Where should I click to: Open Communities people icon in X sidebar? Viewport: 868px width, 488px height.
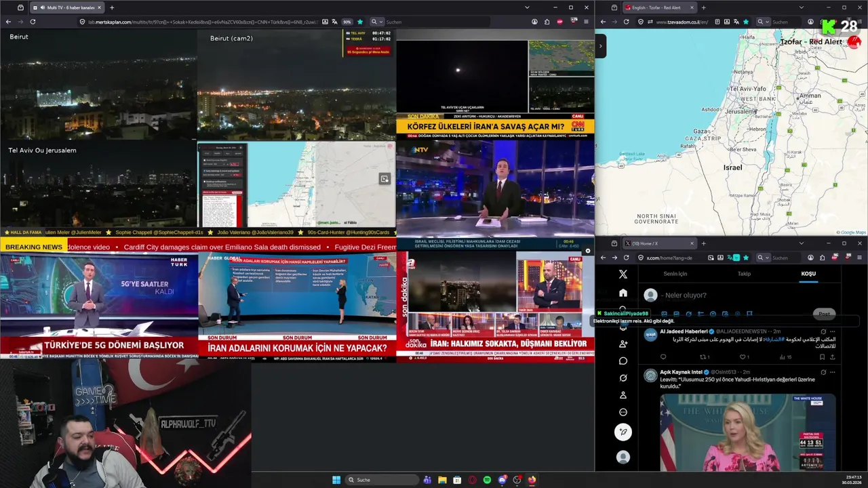(623, 344)
